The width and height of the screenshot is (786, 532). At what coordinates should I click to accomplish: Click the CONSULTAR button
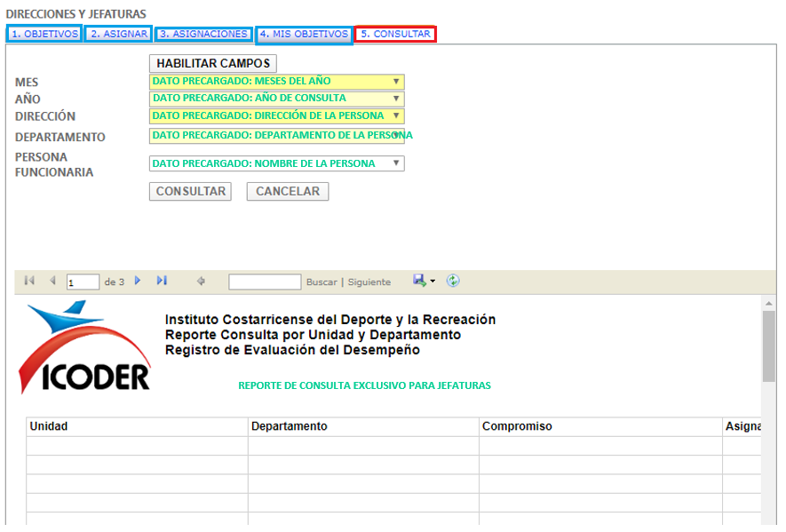click(190, 192)
